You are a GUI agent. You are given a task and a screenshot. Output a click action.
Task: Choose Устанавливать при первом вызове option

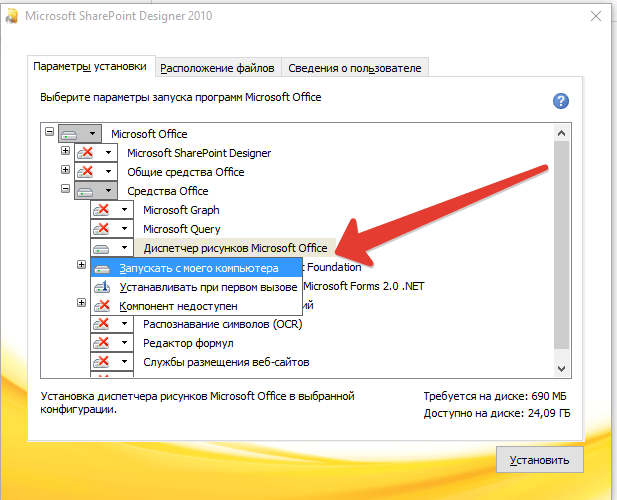click(x=197, y=287)
